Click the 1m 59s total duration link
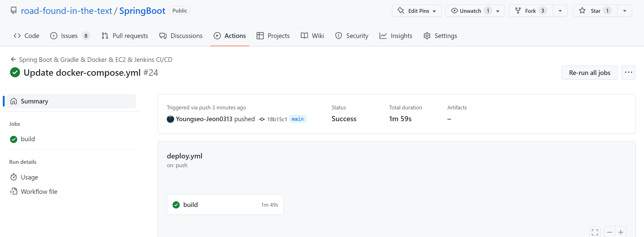The width and height of the screenshot is (644, 237). (400, 119)
